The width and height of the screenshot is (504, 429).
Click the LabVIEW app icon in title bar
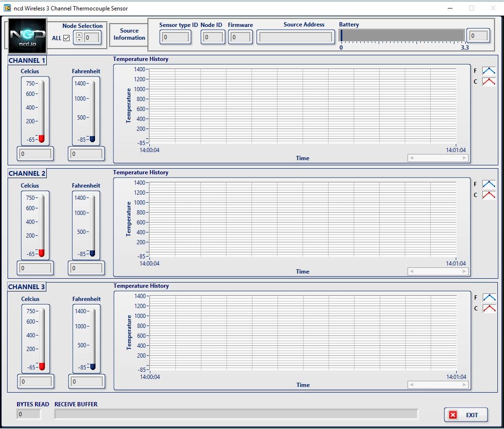7,8
